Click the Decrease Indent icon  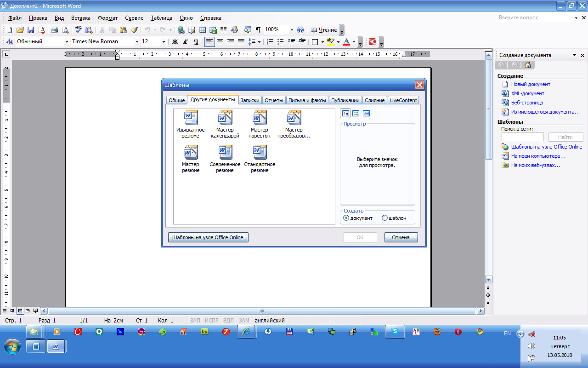tap(291, 42)
